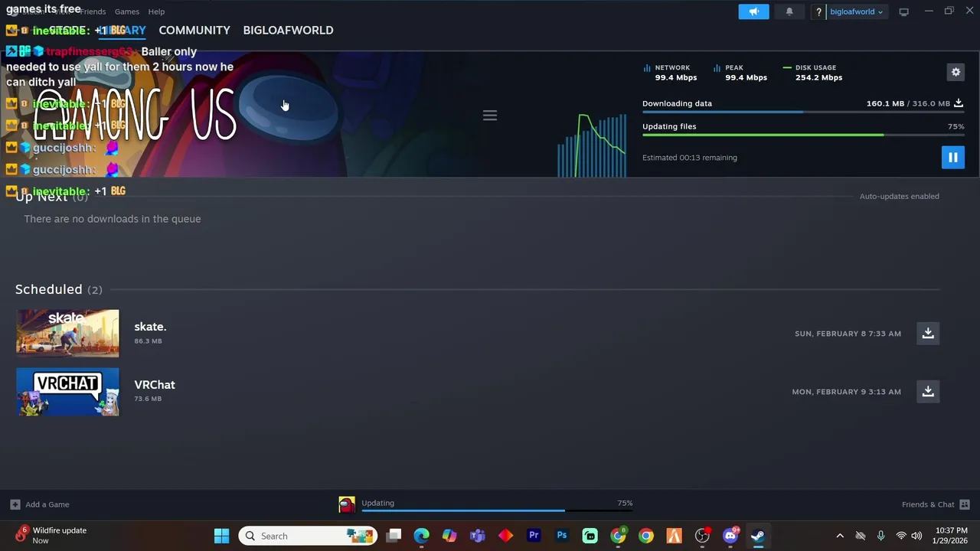Click the 'Estimated 00:13 remaining' text

690,158
